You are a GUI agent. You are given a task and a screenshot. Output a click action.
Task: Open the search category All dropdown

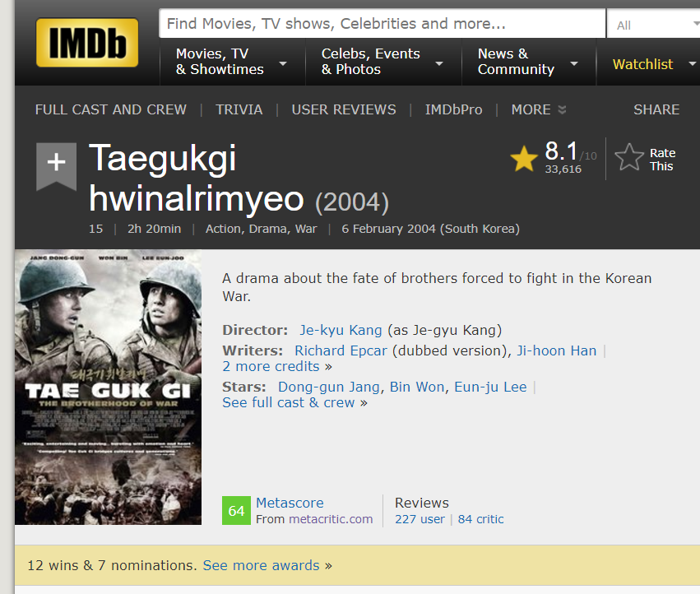click(652, 25)
